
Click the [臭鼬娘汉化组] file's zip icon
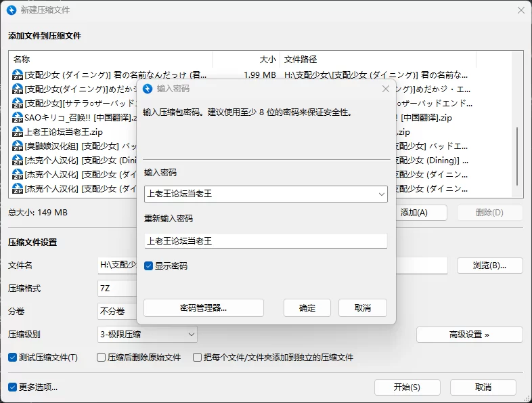[x=18, y=146]
